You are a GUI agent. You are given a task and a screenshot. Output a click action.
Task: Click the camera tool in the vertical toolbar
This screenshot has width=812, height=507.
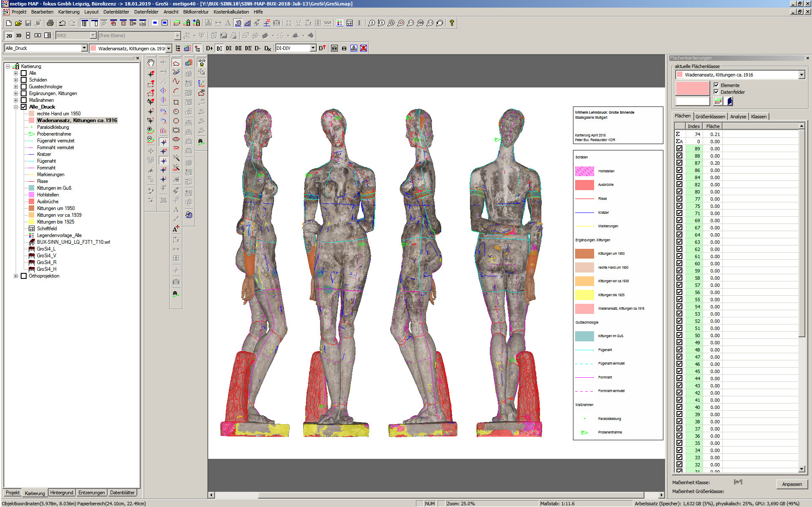(x=176, y=282)
